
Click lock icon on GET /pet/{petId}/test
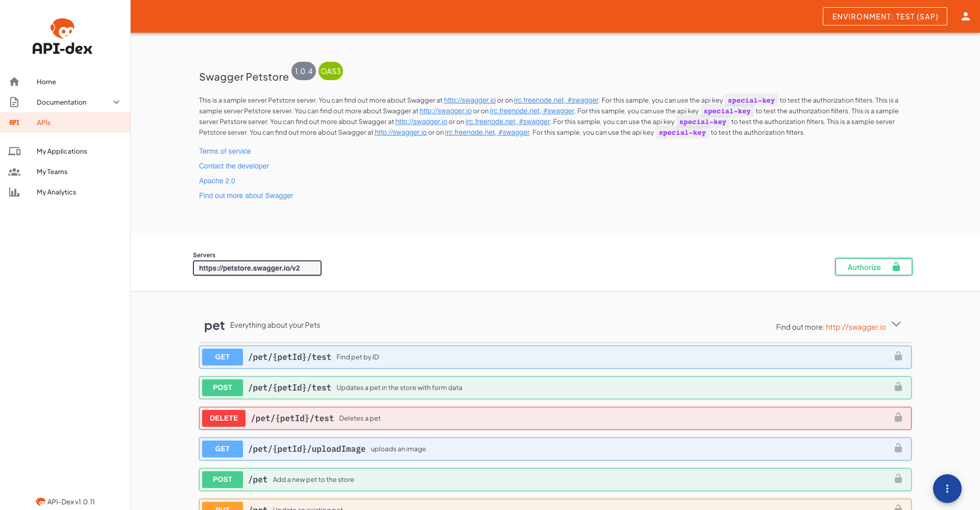pyautogui.click(x=898, y=356)
